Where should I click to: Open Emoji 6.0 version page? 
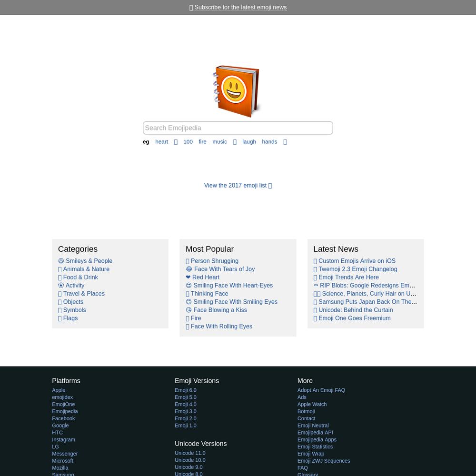pos(186,390)
